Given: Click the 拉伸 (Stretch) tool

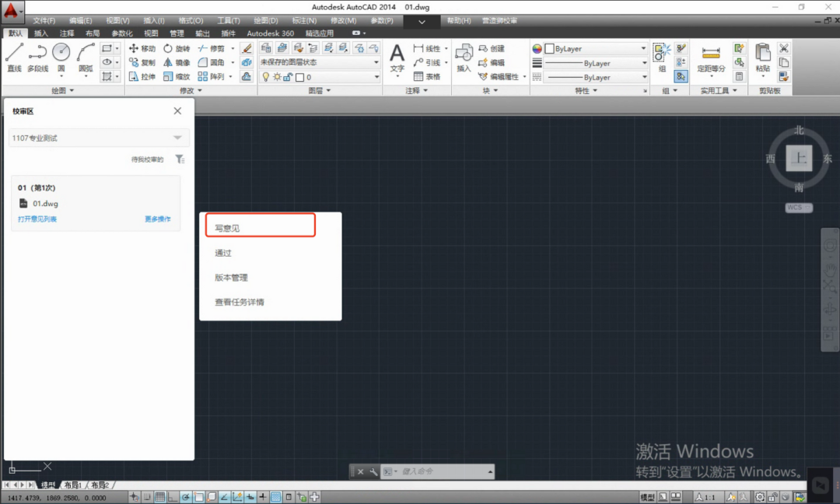Looking at the screenshot, I should tap(142, 76).
